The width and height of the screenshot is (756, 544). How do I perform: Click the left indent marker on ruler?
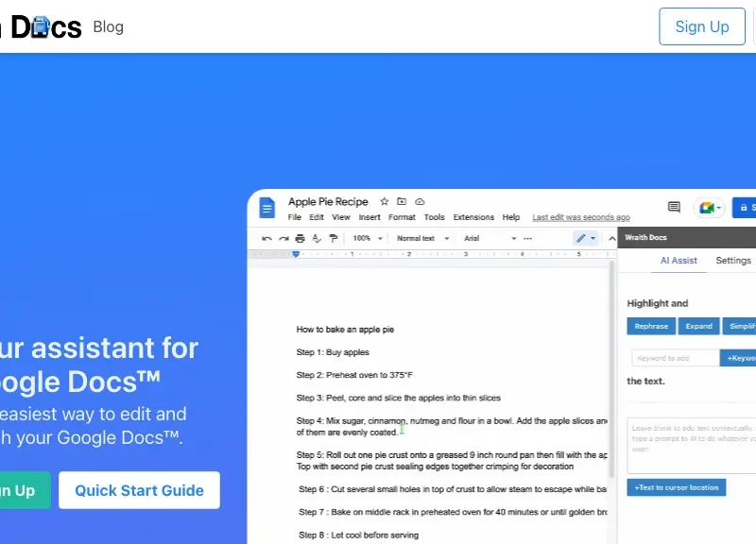click(x=296, y=254)
